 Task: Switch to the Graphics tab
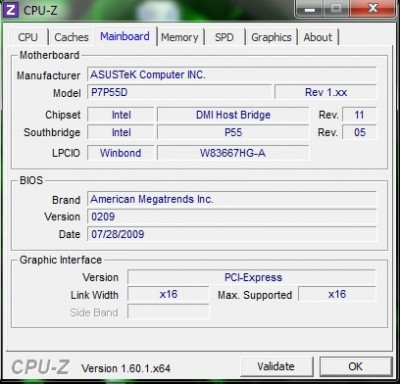click(x=271, y=37)
